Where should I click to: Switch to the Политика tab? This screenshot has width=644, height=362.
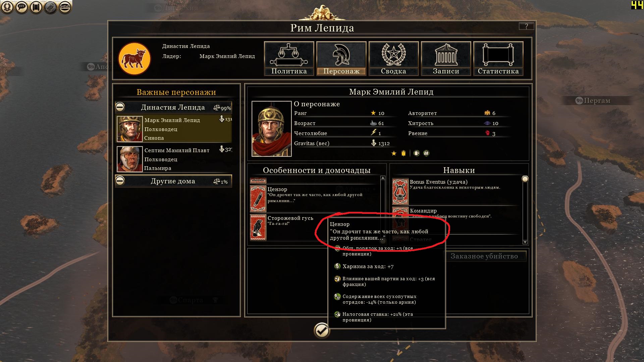(289, 58)
